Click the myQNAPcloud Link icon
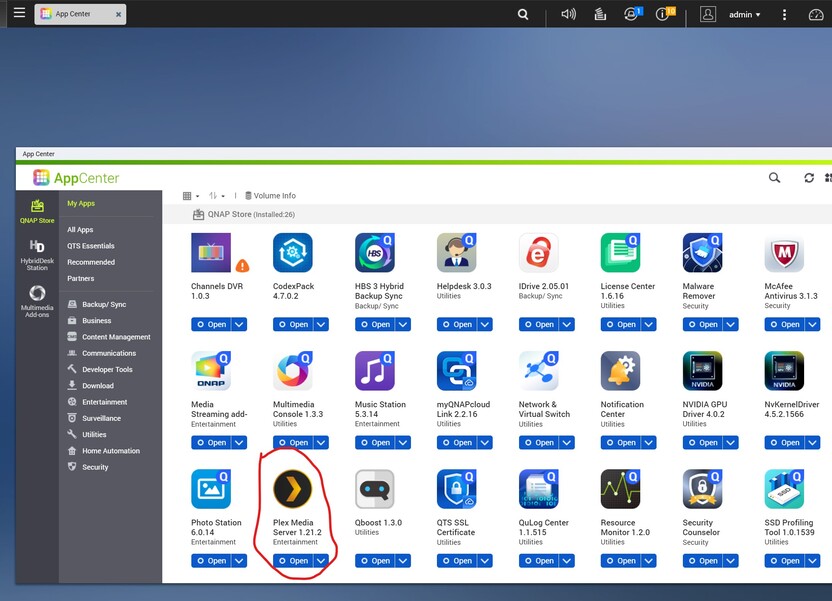Screen dimensions: 832x601 [x=457, y=371]
